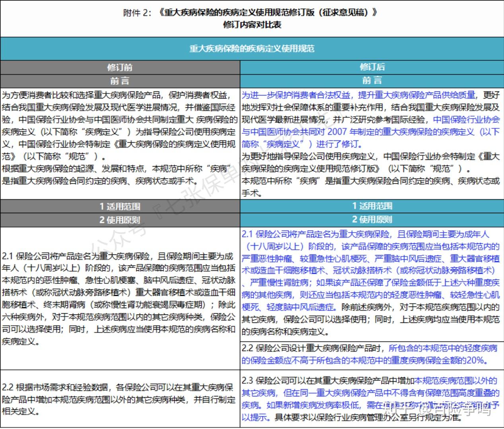This screenshot has width=504, height=429.
Task: Click the 1 适用范围 heading in 修订后 column
Action: coord(372,206)
